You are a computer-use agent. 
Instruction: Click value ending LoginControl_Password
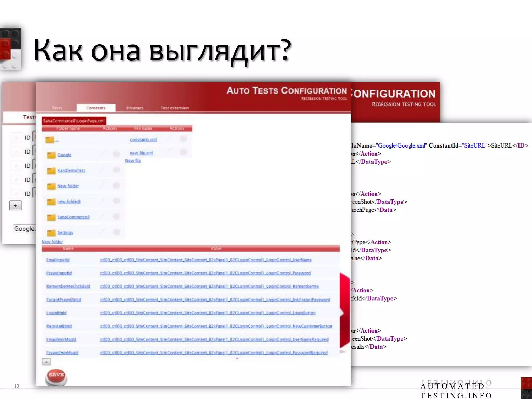coord(205,273)
